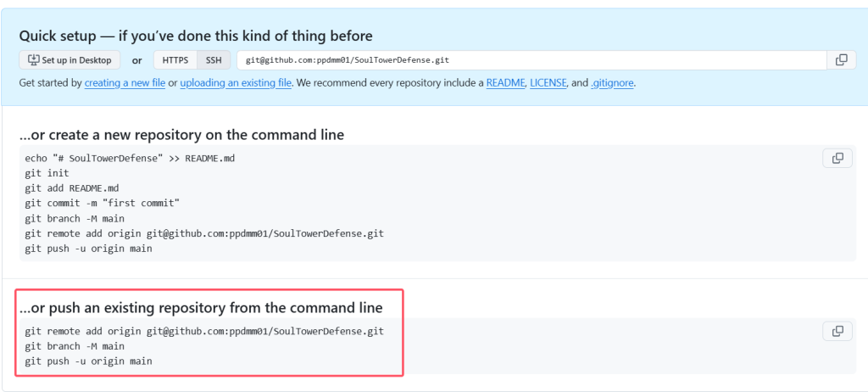Screen dimensions: 868x392
Task: Click the push an existing repository heading
Action: [201, 307]
